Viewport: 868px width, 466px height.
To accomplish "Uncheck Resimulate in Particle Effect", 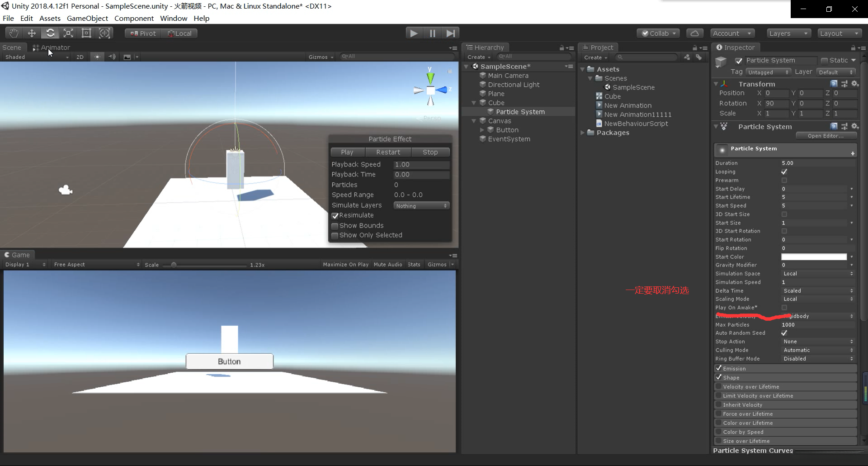I will [335, 216].
